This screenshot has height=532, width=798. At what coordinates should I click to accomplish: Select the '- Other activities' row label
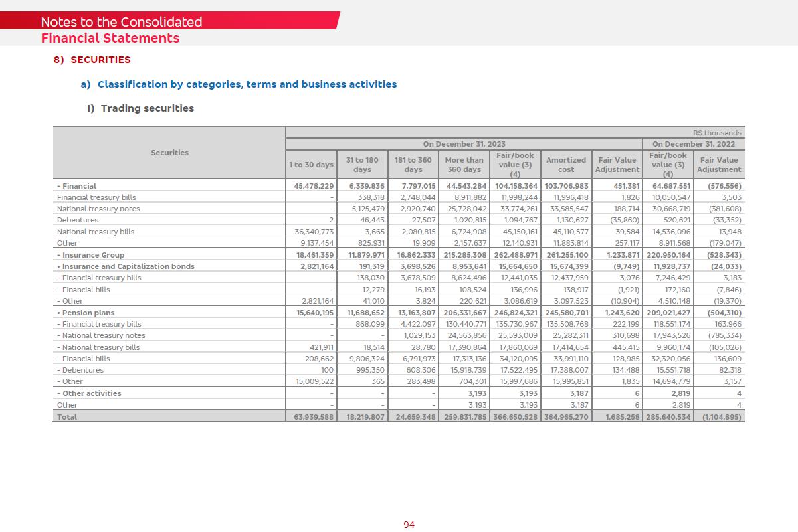click(x=90, y=393)
